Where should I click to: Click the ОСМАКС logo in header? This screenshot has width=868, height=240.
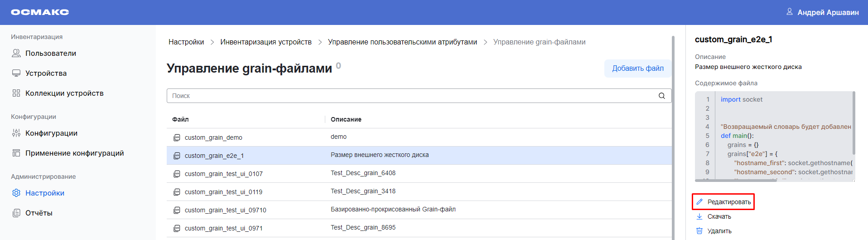pos(40,12)
